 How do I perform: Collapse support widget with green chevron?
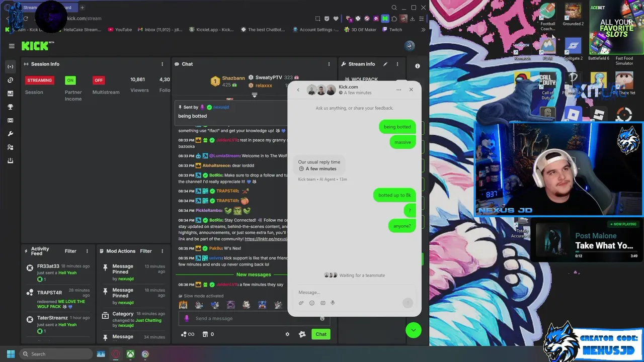click(414, 330)
